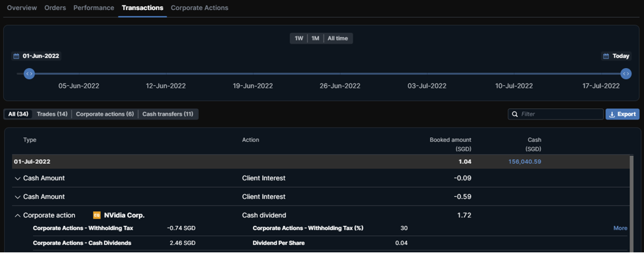
Task: Go to Corporate Actions tab
Action: click(x=200, y=8)
